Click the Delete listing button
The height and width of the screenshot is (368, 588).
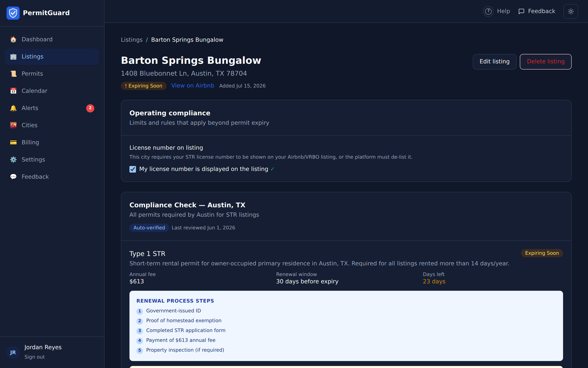546,62
